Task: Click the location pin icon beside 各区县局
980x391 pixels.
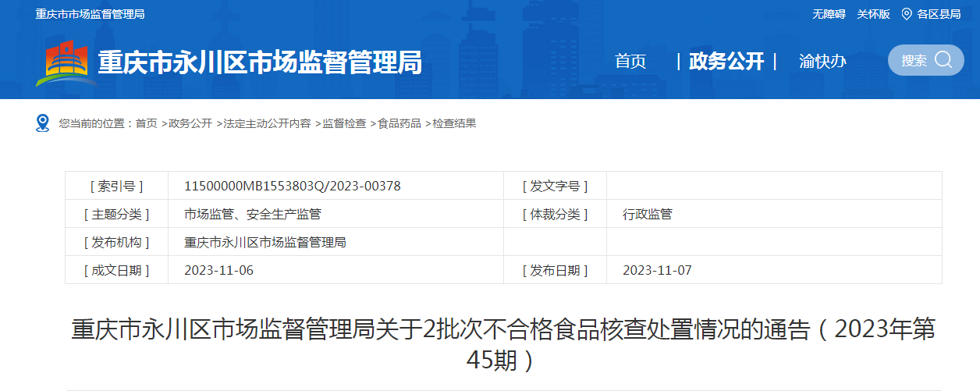Action: tap(907, 14)
